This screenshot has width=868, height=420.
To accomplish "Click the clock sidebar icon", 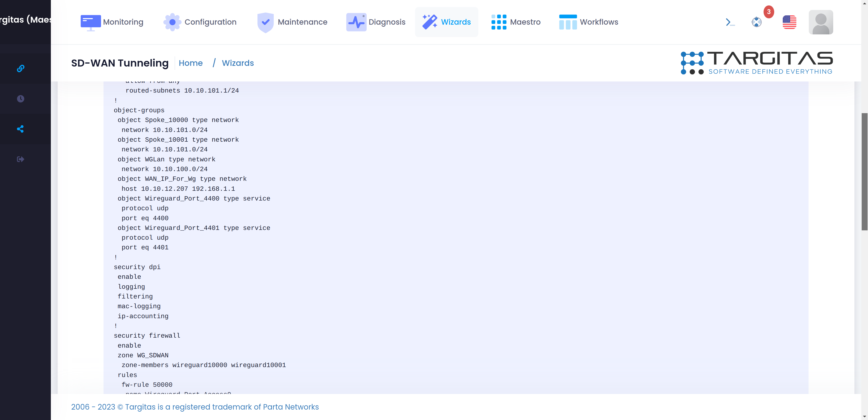I will pos(21,98).
